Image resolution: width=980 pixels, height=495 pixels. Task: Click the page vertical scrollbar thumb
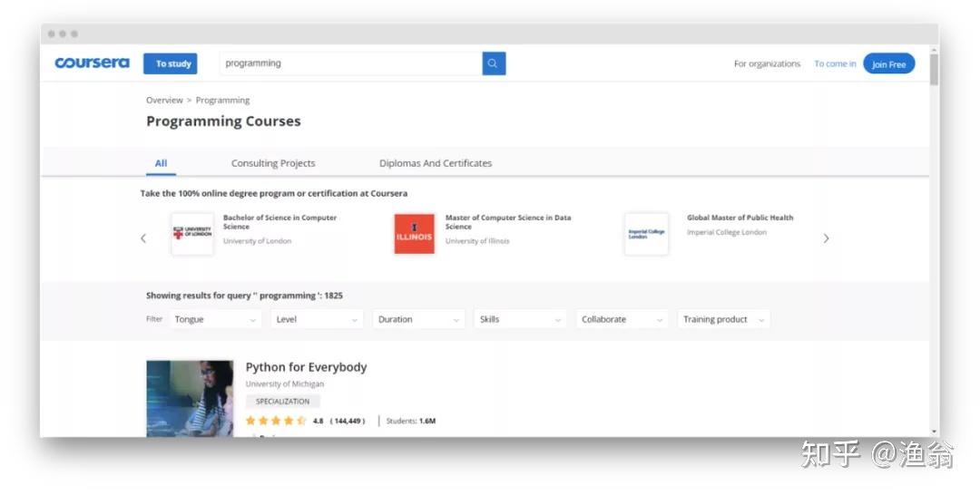pos(934,69)
